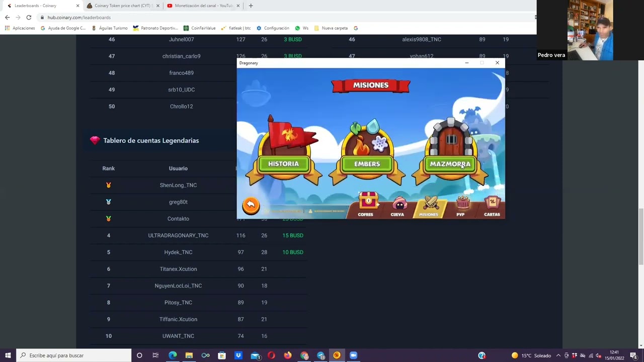Open the Cartas cards icon
Viewport: 644px width, 362px height.
[492, 205]
